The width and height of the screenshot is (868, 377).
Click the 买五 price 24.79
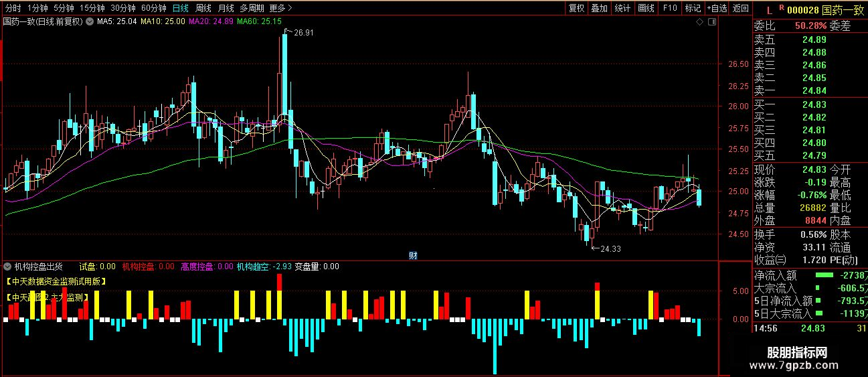pos(814,155)
